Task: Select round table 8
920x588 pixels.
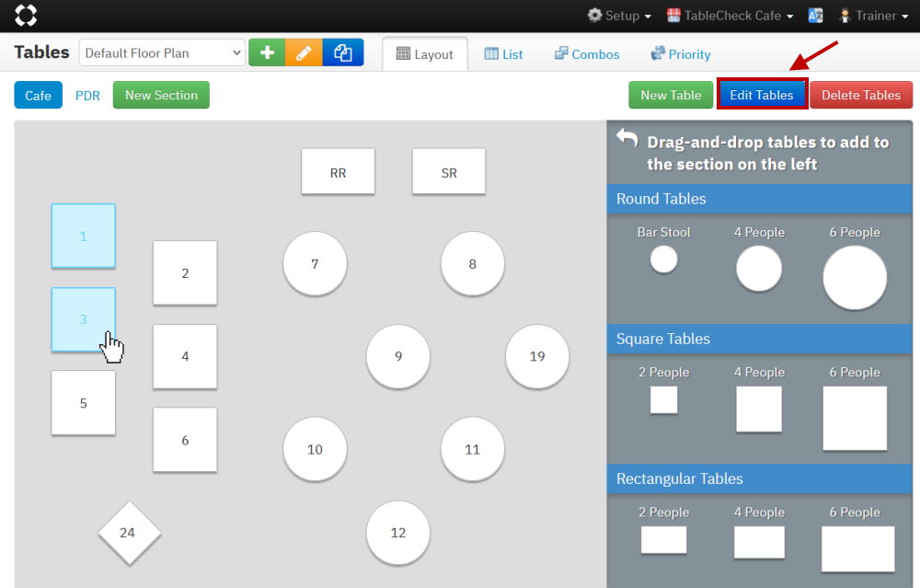Action: [472, 264]
